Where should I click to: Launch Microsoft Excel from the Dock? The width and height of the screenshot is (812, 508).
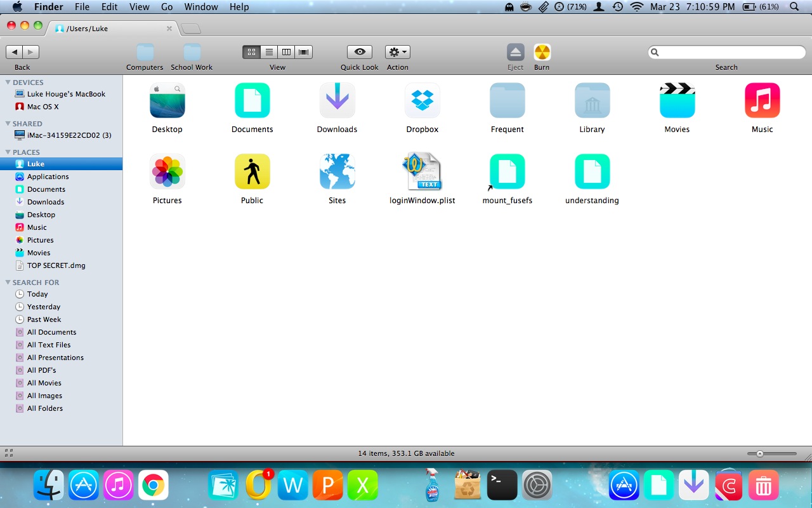click(x=363, y=485)
